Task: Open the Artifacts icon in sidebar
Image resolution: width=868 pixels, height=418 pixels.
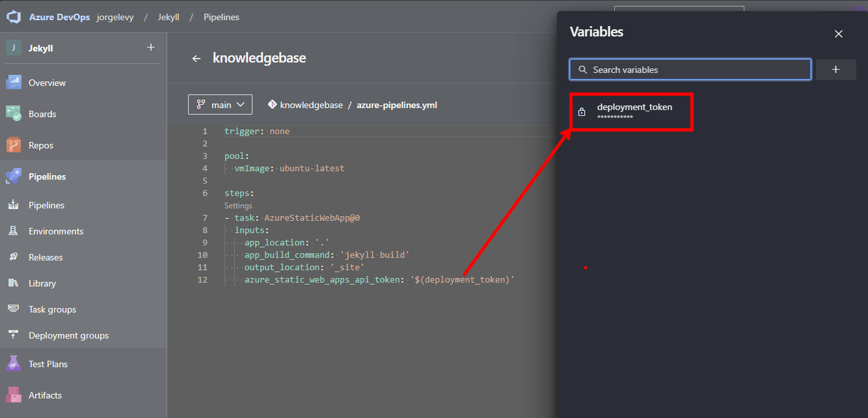Action: click(14, 395)
